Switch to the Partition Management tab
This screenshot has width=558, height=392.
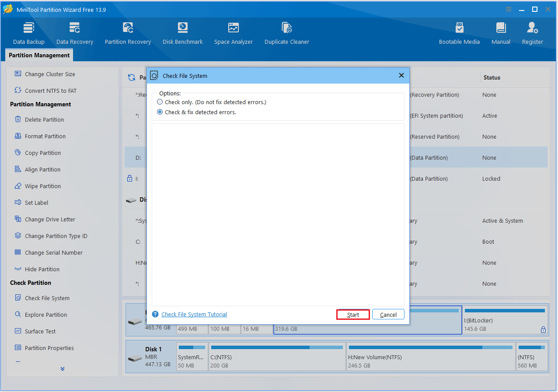click(x=39, y=55)
